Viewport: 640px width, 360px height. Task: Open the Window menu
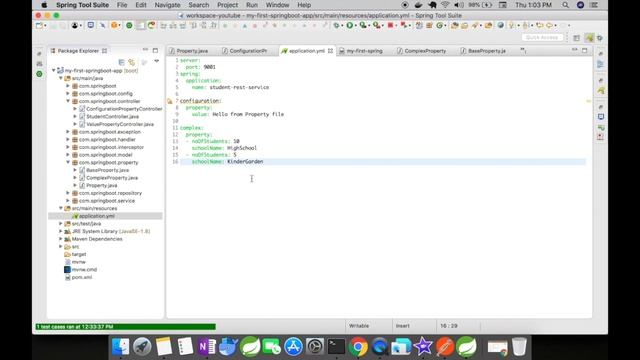pos(278,5)
